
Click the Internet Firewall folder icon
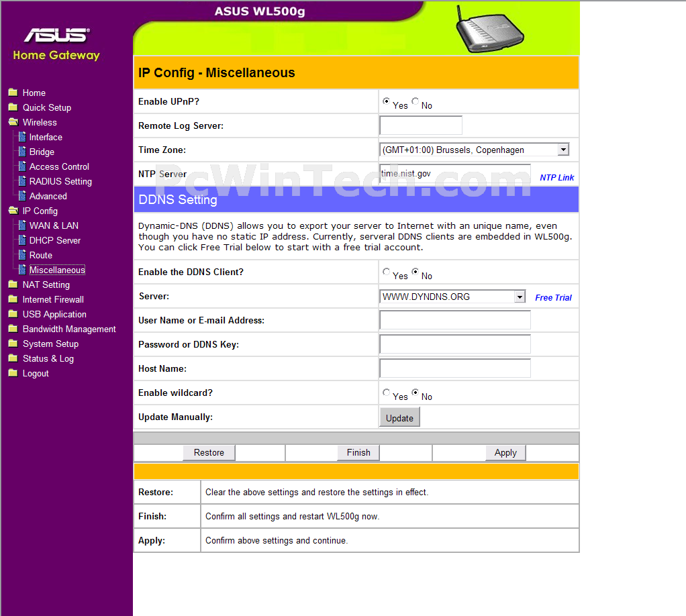(13, 299)
